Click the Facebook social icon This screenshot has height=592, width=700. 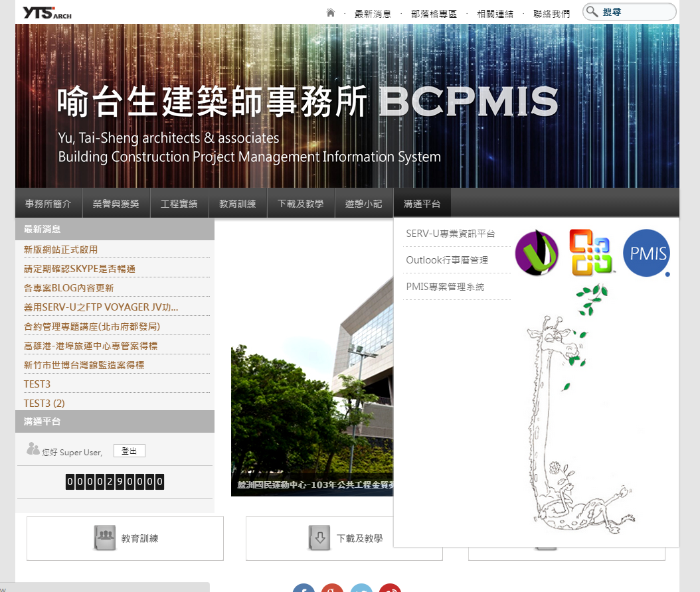(x=304, y=588)
